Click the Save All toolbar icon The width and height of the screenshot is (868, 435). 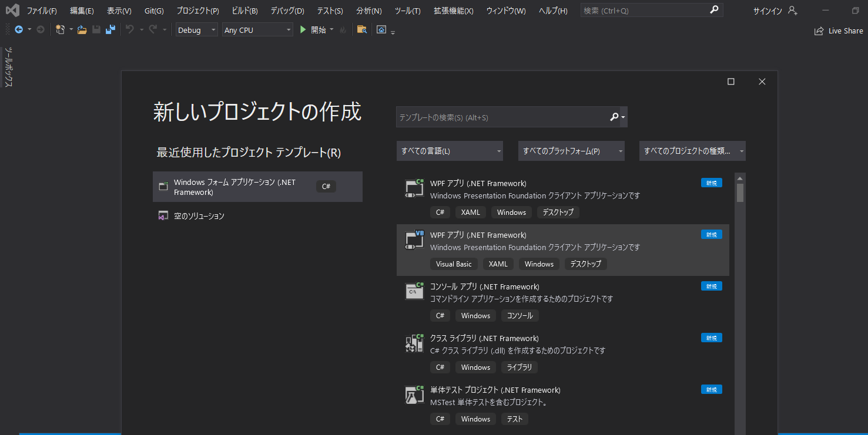[110, 30]
